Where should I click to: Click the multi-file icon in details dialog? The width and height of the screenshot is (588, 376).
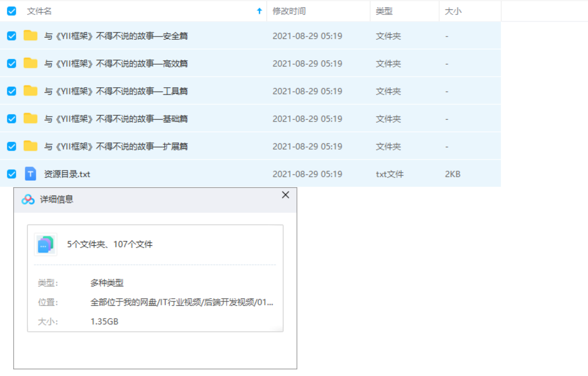tap(46, 244)
